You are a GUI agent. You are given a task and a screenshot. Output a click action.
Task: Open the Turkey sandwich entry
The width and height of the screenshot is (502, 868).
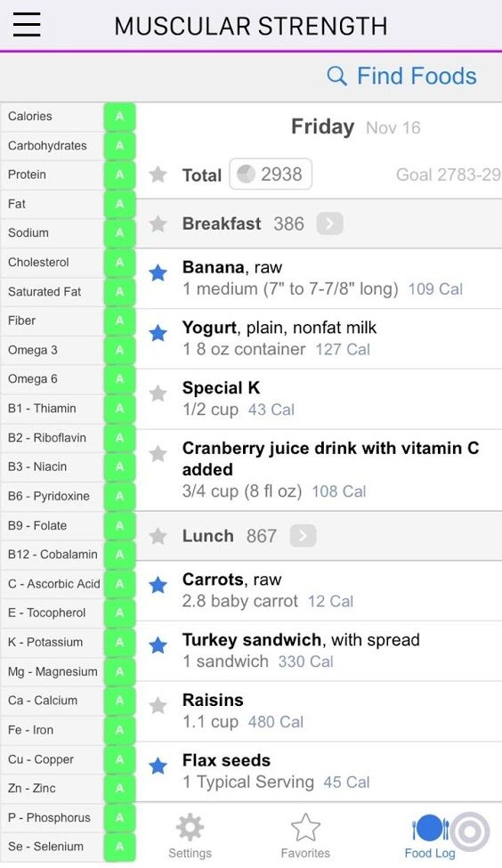tap(319, 651)
